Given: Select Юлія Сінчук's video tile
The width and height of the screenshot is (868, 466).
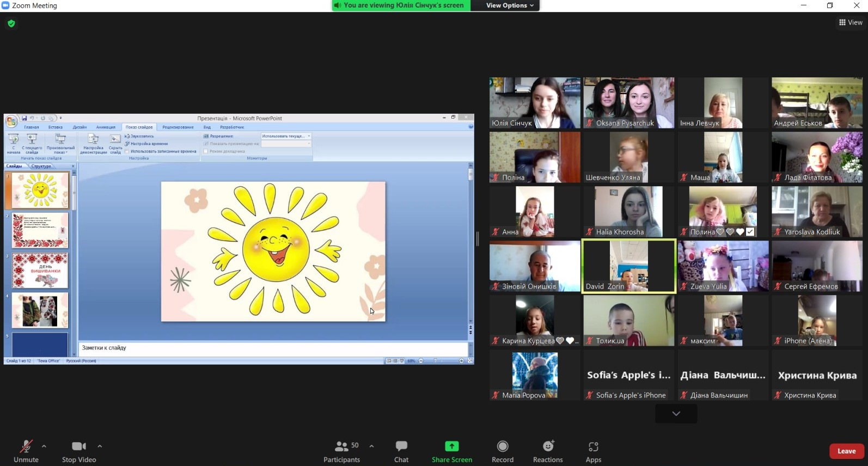Looking at the screenshot, I should (534, 102).
